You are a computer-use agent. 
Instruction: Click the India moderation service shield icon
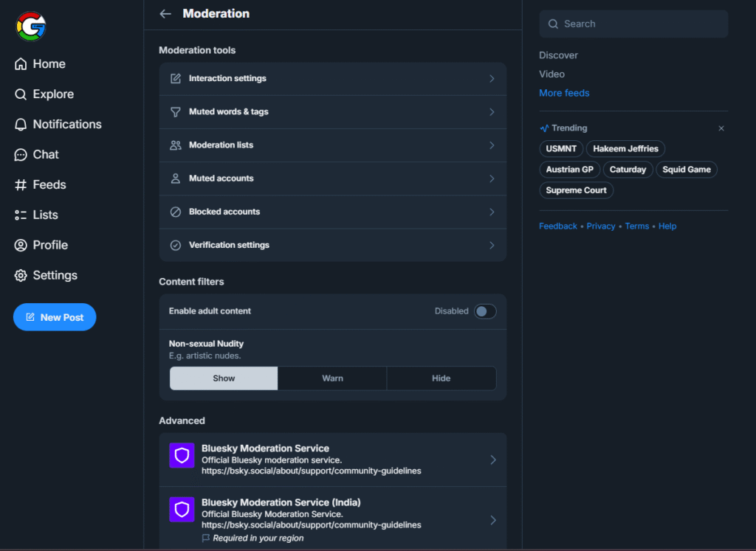coord(182,510)
